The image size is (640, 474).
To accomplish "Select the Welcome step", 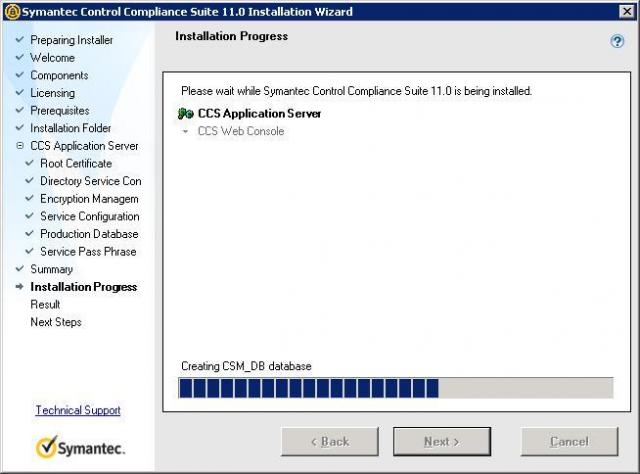I will point(52,58).
